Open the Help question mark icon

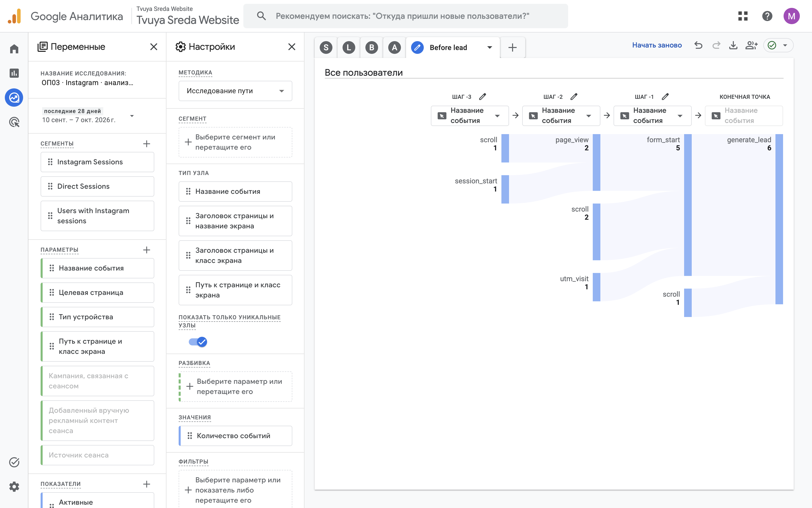pos(767,16)
